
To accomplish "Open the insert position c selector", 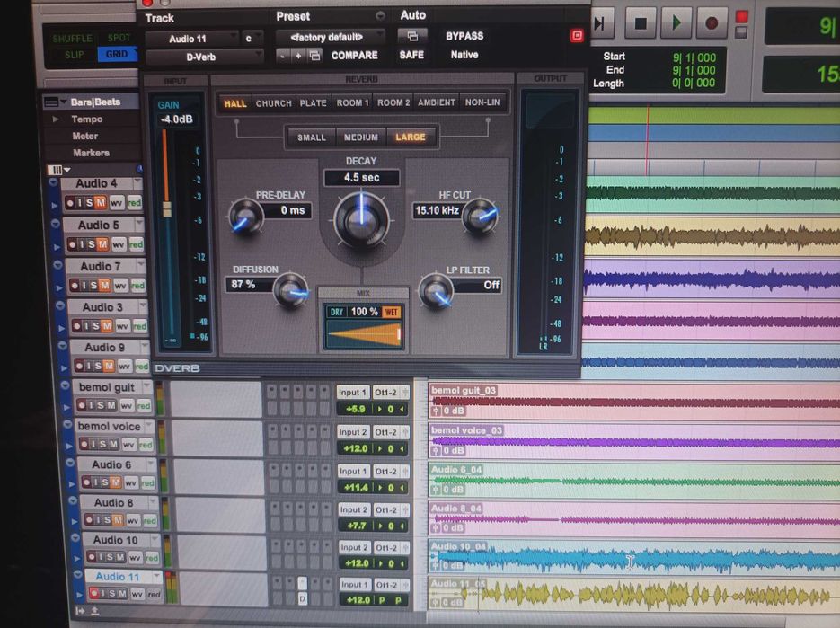I will pos(252,39).
